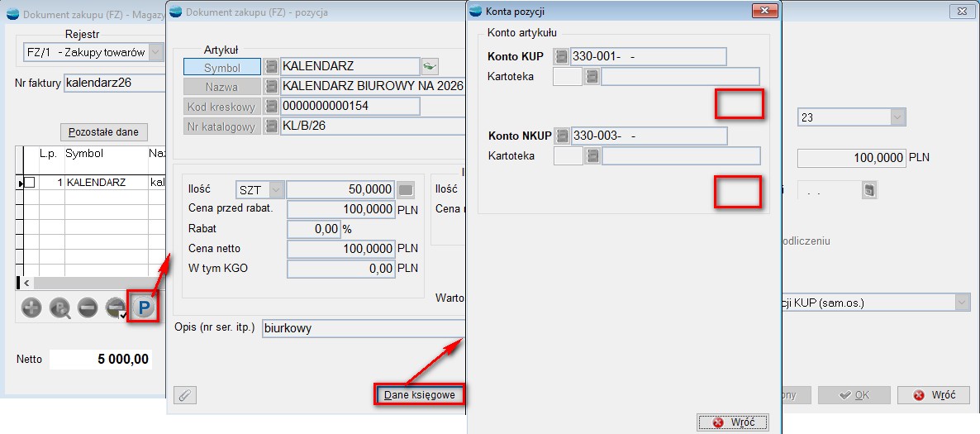Open the lookup icon beside Konto KUP
The image size is (980, 434).
point(562,56)
